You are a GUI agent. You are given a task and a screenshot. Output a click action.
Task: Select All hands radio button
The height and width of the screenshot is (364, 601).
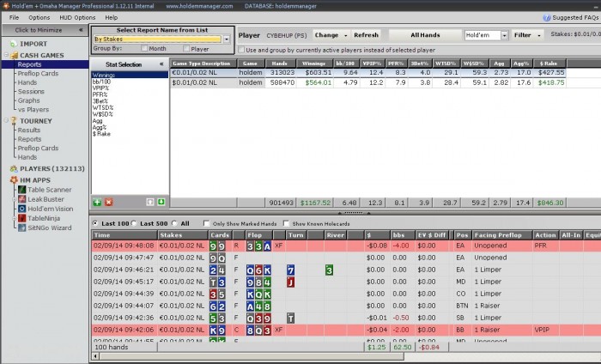point(174,223)
